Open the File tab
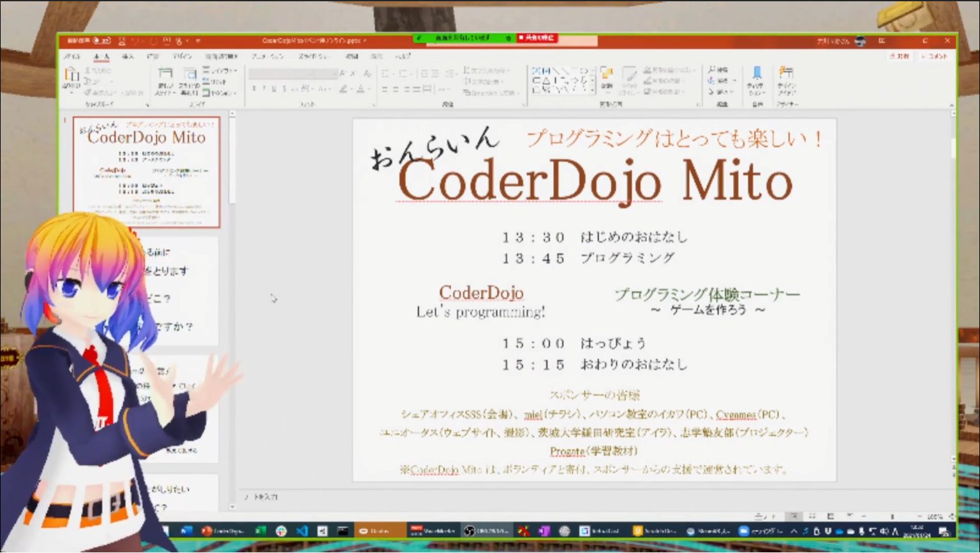This screenshot has width=980, height=553. click(x=71, y=57)
